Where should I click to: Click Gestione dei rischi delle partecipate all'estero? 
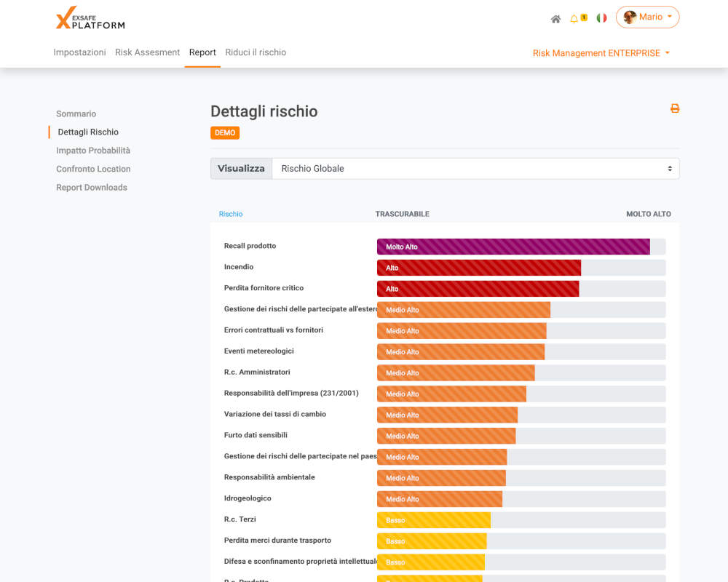tap(301, 309)
